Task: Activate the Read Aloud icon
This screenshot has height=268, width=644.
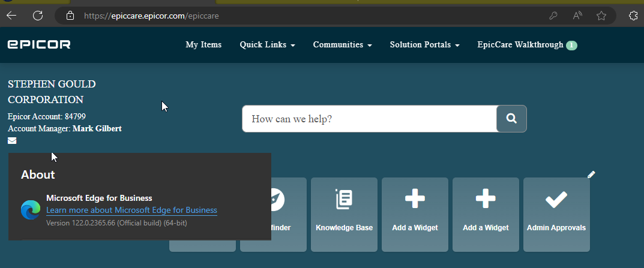Action: tap(577, 16)
